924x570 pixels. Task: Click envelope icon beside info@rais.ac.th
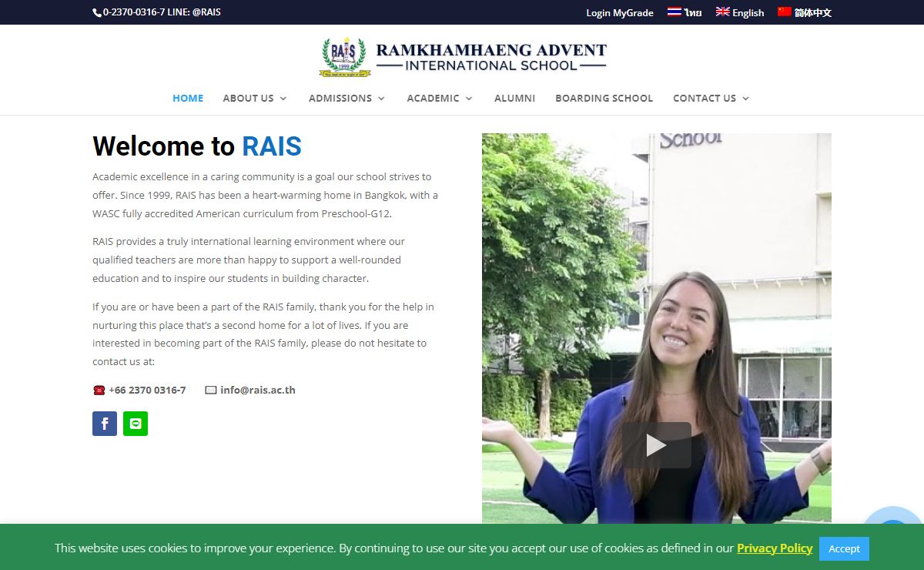pos(211,390)
